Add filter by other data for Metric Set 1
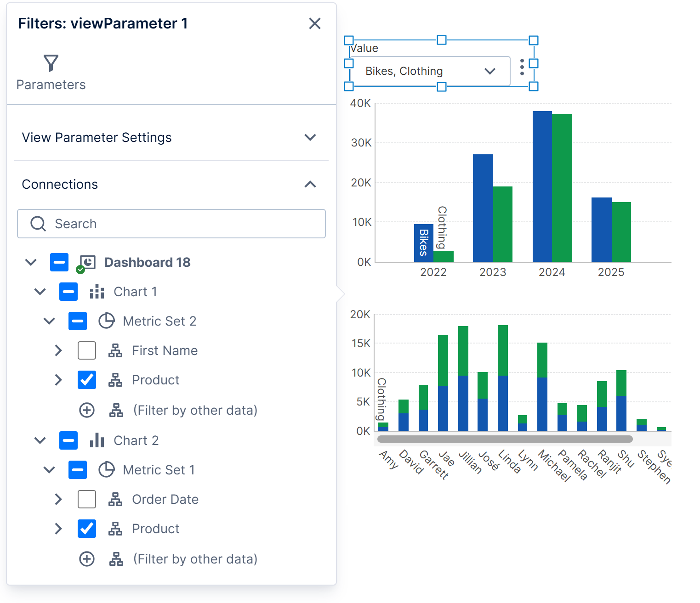Screen dimensions: 700x603 tap(87, 559)
